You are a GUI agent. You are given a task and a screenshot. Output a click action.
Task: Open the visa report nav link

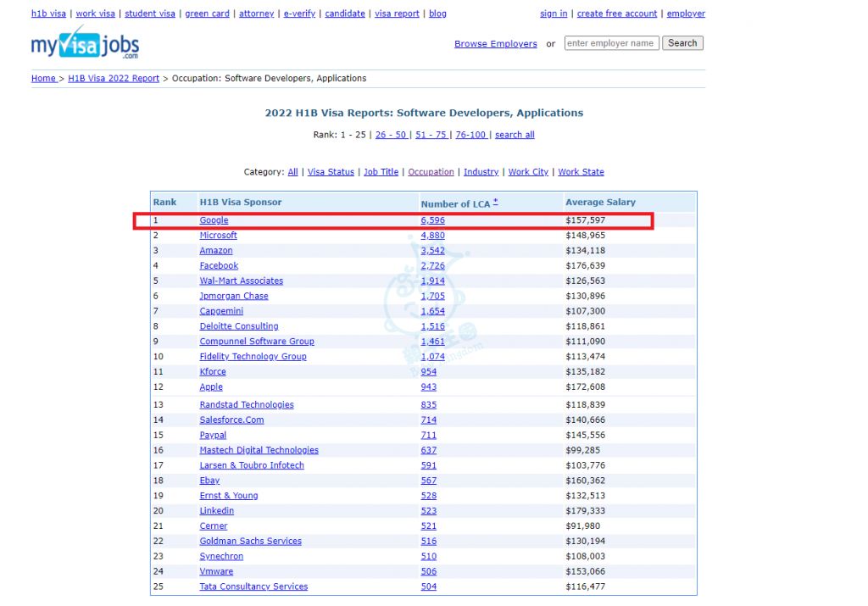click(397, 14)
